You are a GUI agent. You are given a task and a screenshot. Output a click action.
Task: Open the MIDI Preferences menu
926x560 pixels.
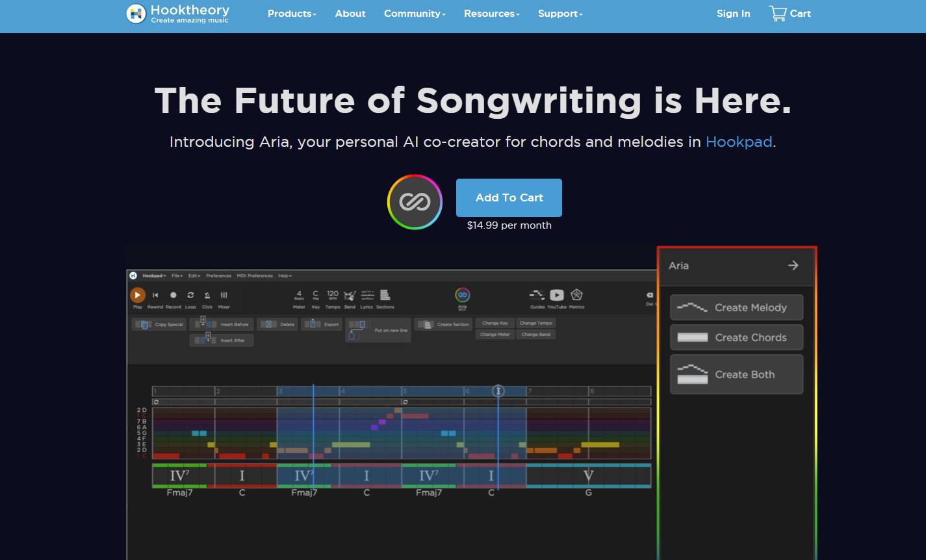point(255,275)
